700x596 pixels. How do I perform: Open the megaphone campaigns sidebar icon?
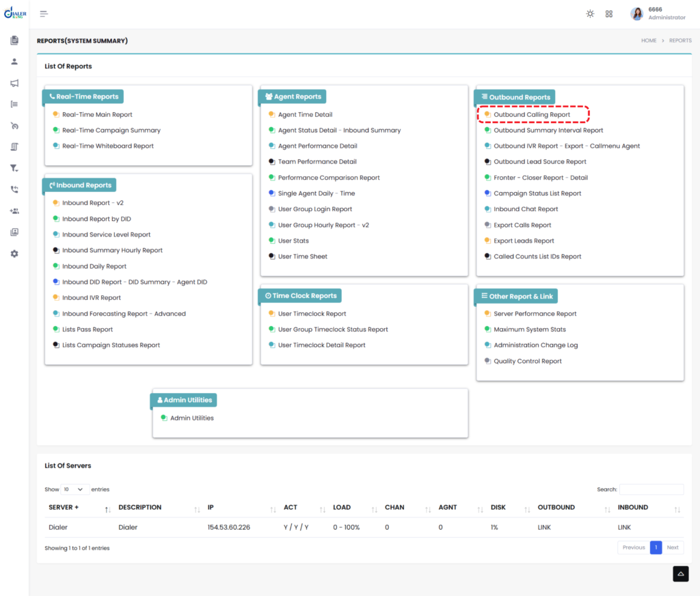point(14,83)
